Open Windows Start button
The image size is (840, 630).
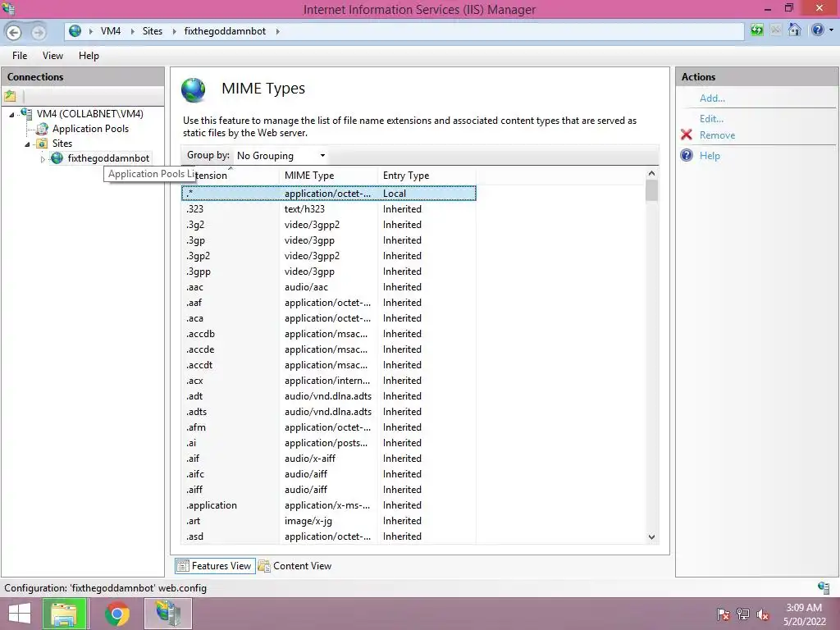click(20, 614)
